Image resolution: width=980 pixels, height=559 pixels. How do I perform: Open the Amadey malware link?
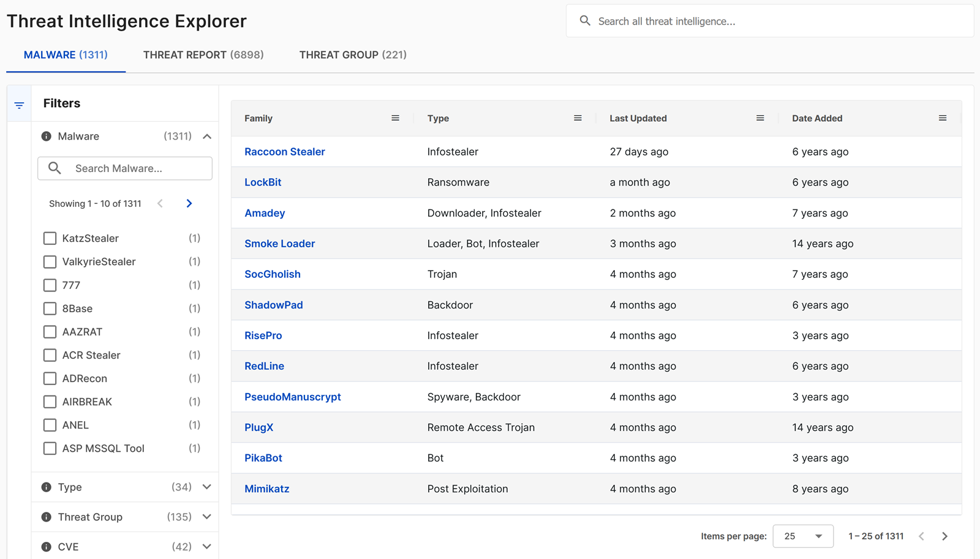265,213
